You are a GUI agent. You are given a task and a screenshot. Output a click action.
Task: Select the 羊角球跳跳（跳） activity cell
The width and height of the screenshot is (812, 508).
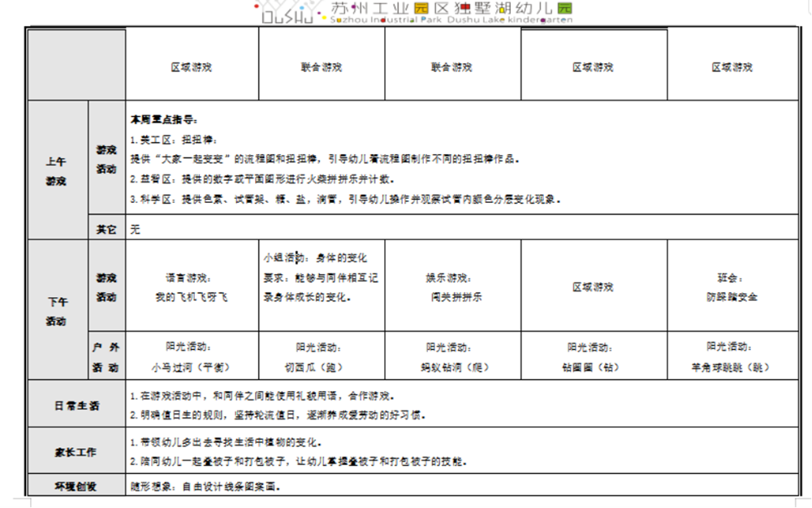pyautogui.click(x=732, y=357)
